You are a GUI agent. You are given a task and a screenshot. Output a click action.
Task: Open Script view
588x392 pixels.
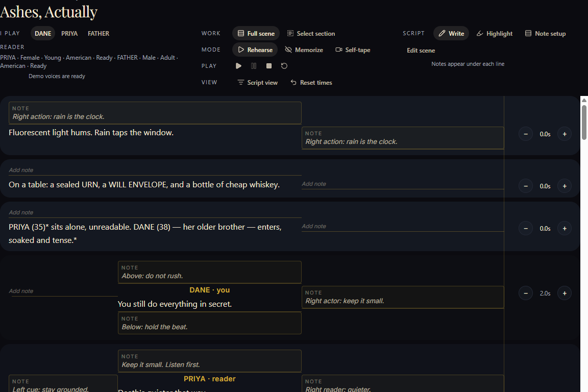coord(258,83)
